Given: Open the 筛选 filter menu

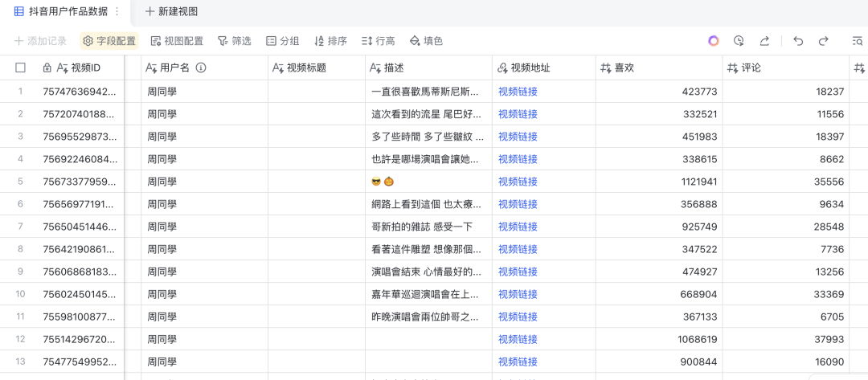Looking at the screenshot, I should tap(234, 41).
